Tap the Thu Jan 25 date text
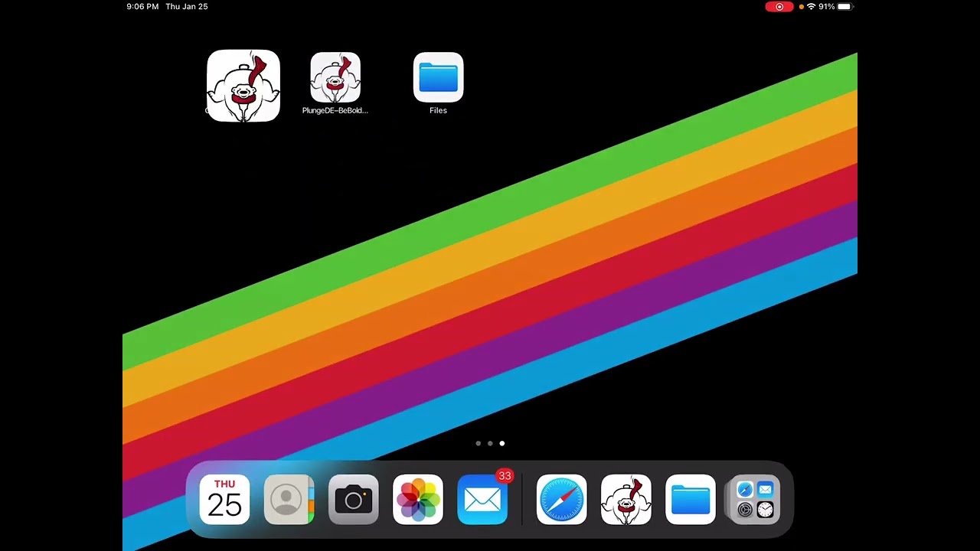 pos(187,7)
